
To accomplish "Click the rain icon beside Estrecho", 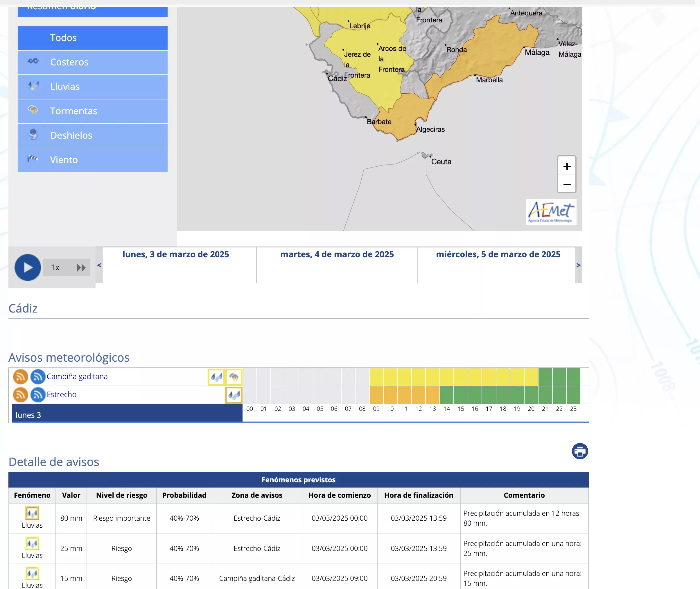I will [x=234, y=395].
